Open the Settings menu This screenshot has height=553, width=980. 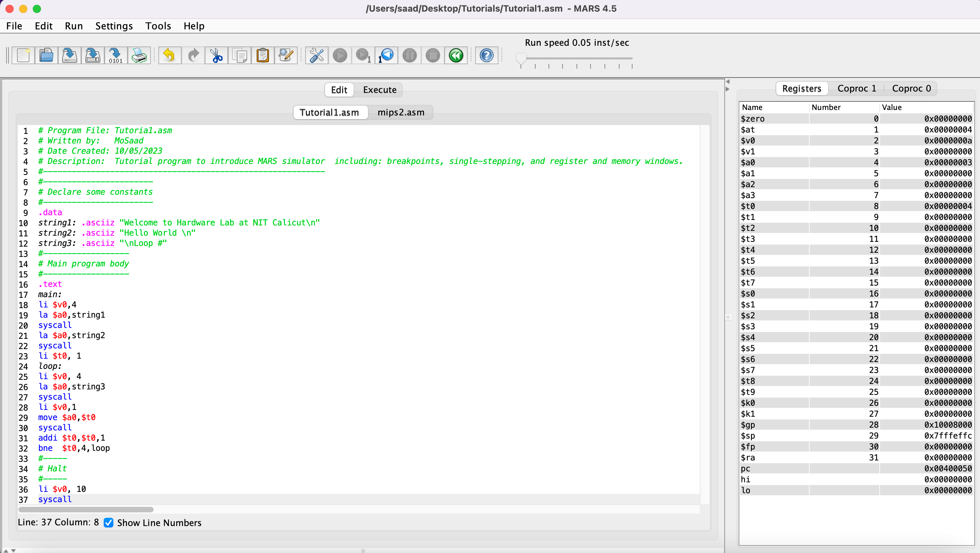click(x=114, y=26)
